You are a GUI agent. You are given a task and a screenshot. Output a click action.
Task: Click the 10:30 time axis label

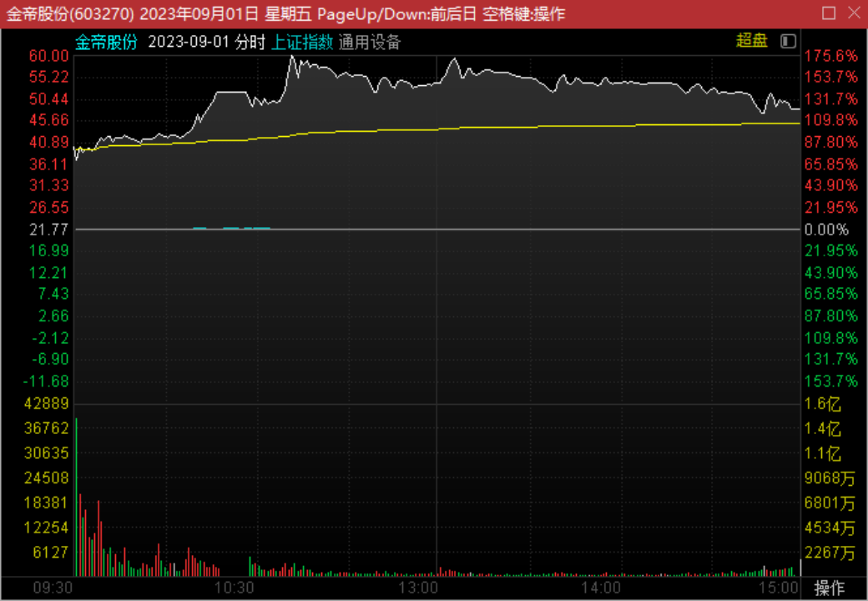point(234,588)
